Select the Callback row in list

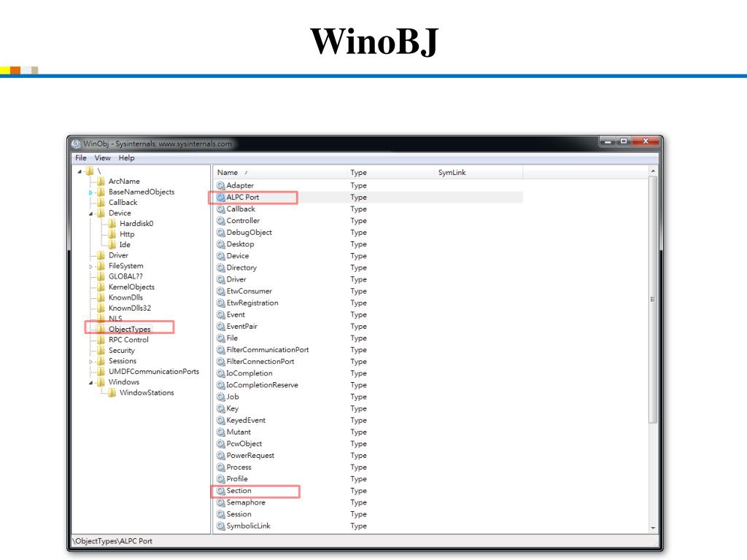(368, 209)
